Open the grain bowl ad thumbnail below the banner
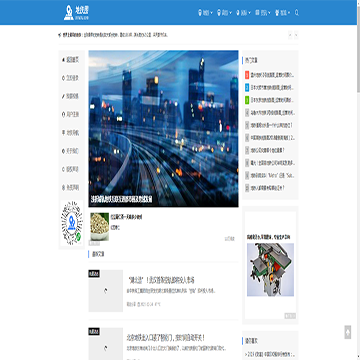This screenshot has width=360, height=360. (x=100, y=227)
